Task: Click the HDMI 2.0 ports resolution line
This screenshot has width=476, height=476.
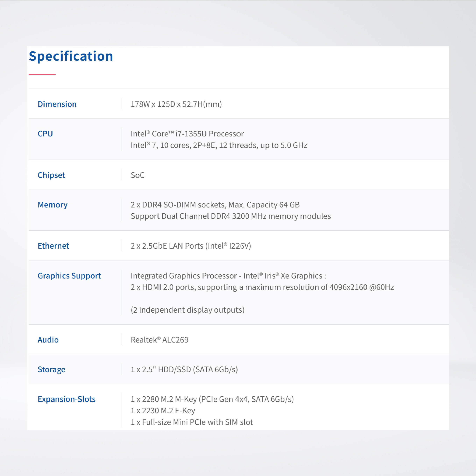Action: click(262, 287)
